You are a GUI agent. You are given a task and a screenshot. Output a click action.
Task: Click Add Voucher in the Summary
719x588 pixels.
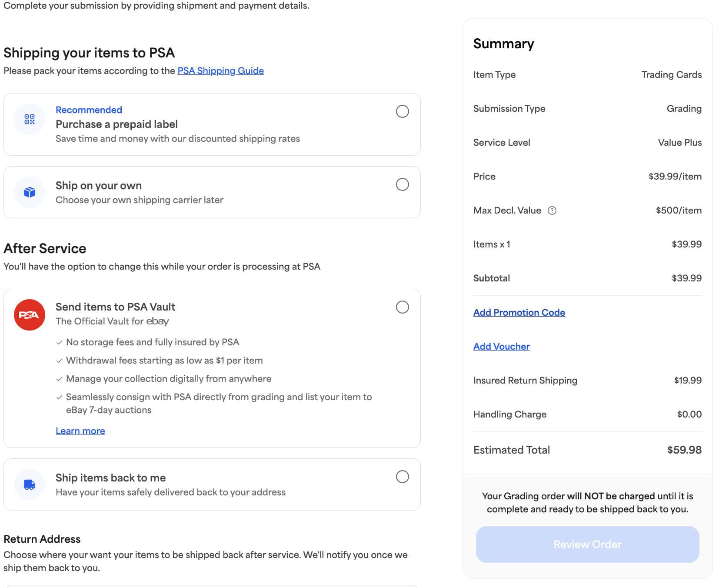(501, 346)
